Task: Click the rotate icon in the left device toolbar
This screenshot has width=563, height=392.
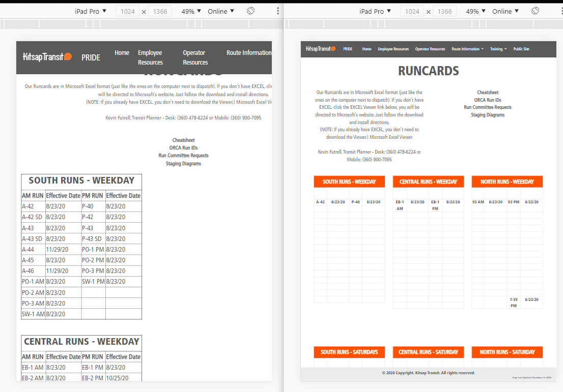Action: click(x=250, y=11)
